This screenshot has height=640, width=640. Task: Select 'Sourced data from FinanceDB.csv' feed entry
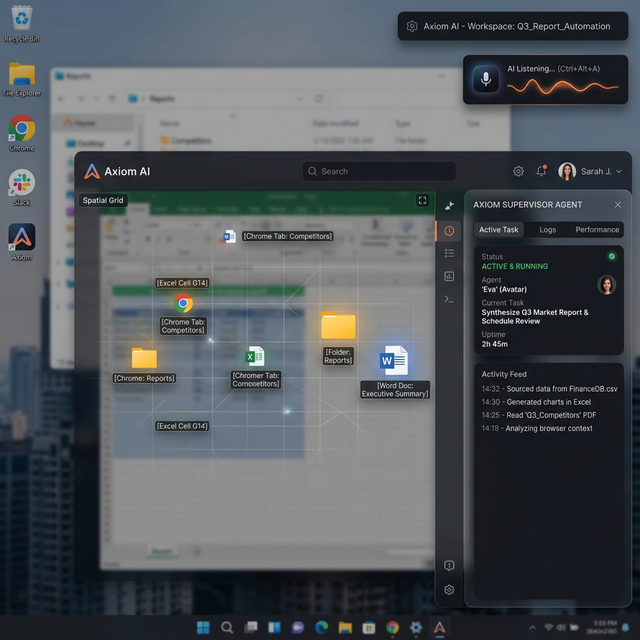click(549, 389)
